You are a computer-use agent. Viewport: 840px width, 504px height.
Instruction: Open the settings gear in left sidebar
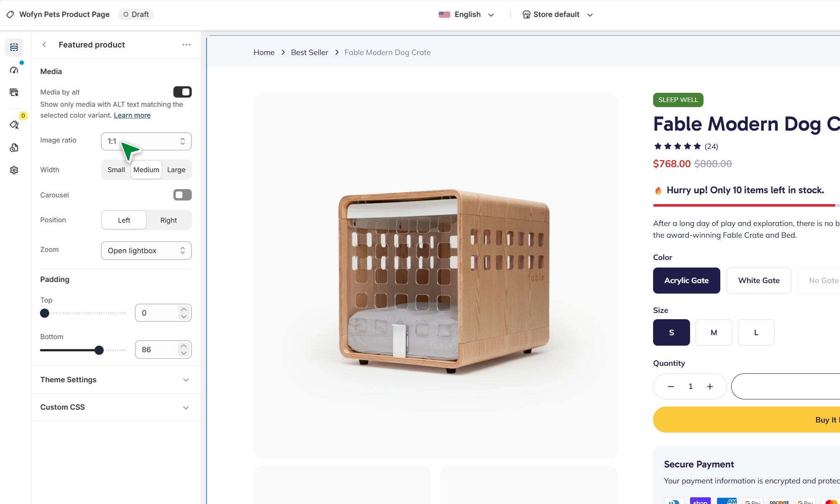(14, 170)
